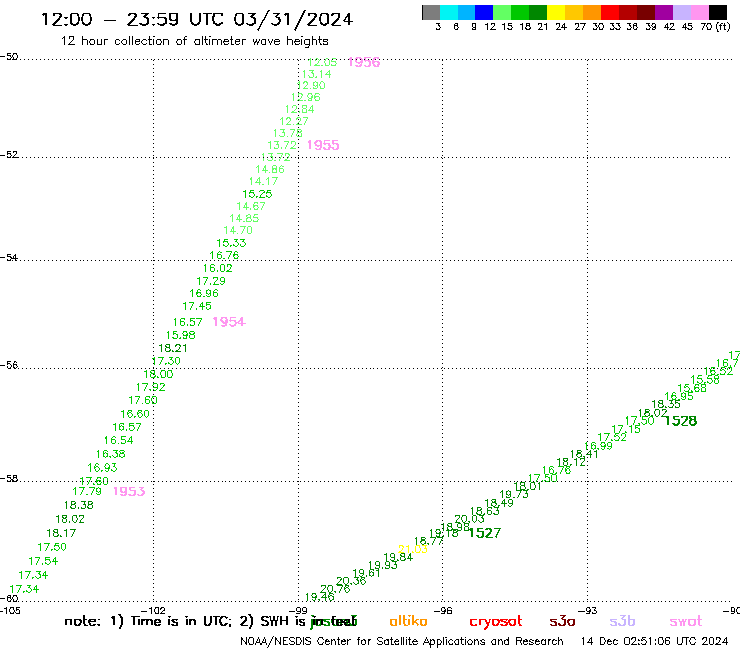Viewport: 740px width, 650px height.
Task: Click the wave height value 20.03
Action: click(x=469, y=519)
